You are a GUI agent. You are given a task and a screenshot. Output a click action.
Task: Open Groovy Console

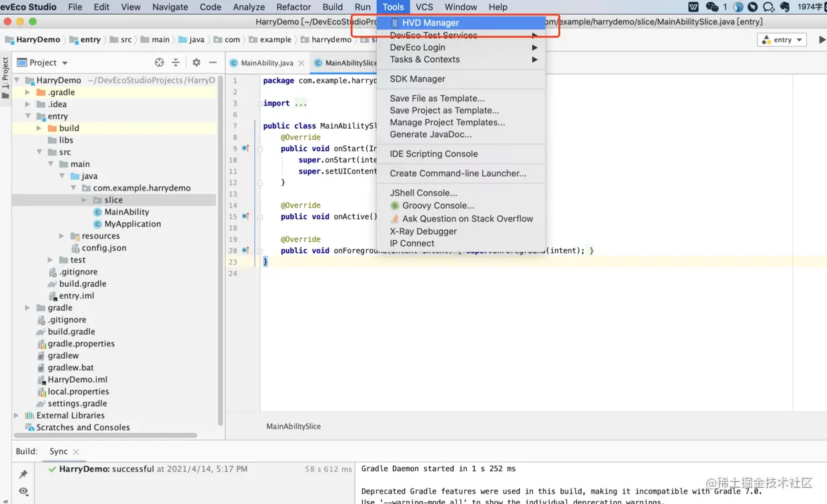point(462,205)
